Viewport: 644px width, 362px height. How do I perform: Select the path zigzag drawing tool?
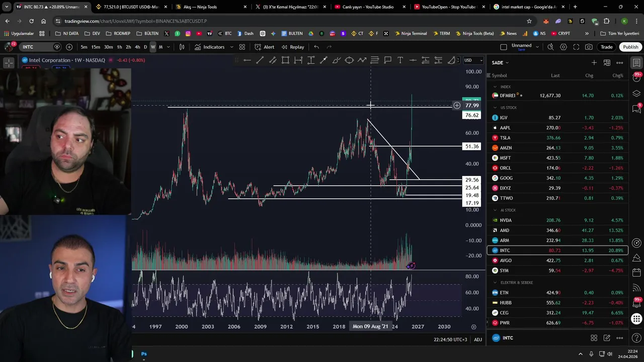(x=362, y=60)
